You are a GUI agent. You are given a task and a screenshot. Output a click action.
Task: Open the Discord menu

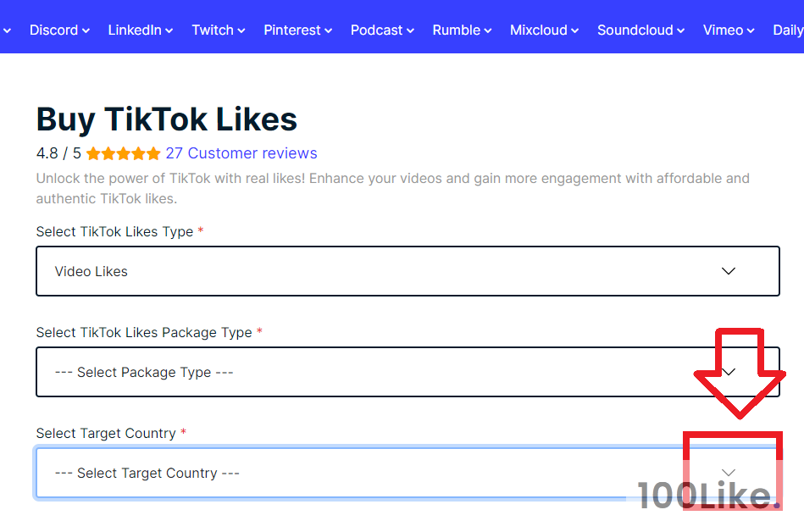[x=59, y=30]
